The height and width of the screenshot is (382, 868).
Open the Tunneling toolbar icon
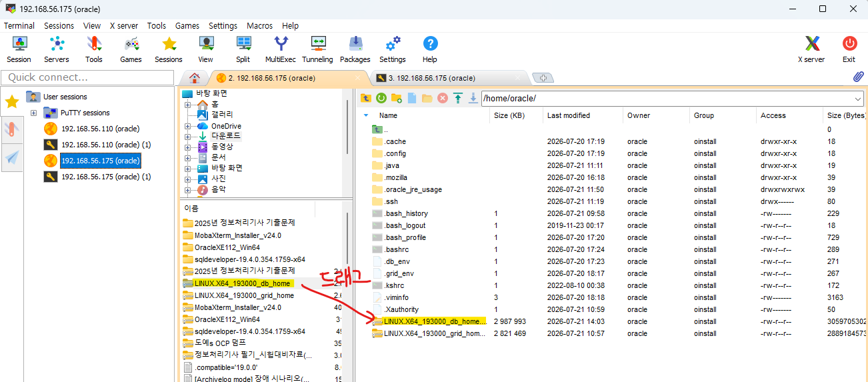pyautogui.click(x=317, y=49)
